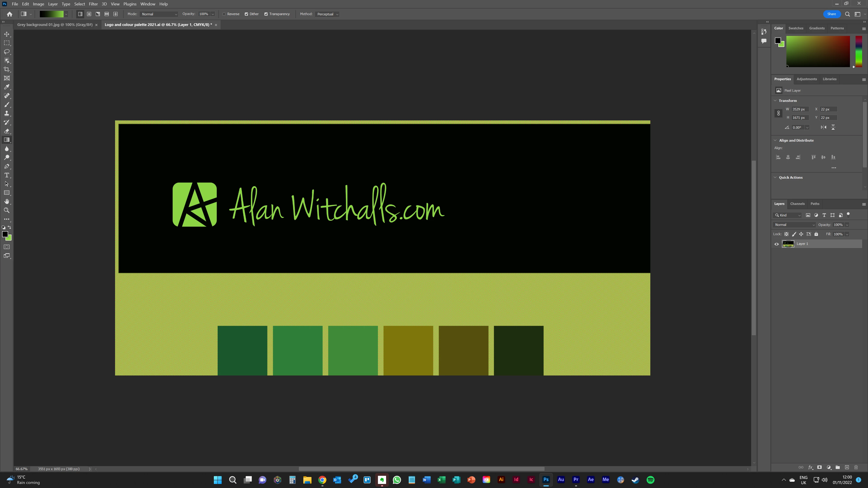Open the Grey background 01.jpg document tab
868x488 pixels.
click(x=55, y=25)
